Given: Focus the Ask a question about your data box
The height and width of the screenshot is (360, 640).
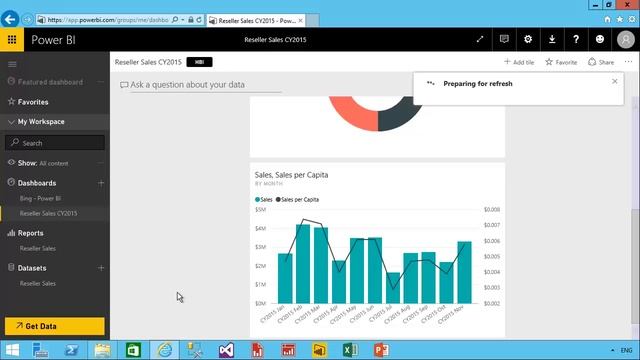Looking at the screenshot, I should 200,85.
